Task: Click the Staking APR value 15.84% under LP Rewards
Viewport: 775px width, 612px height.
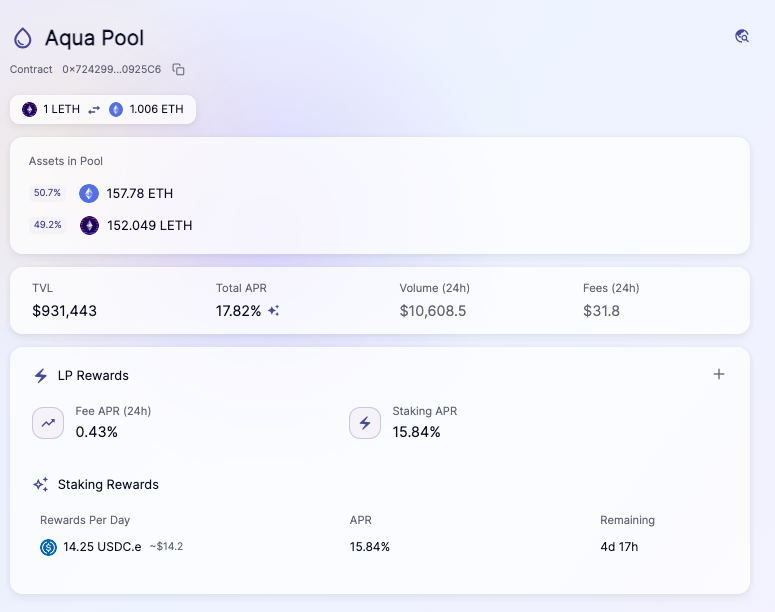Action: pos(416,432)
